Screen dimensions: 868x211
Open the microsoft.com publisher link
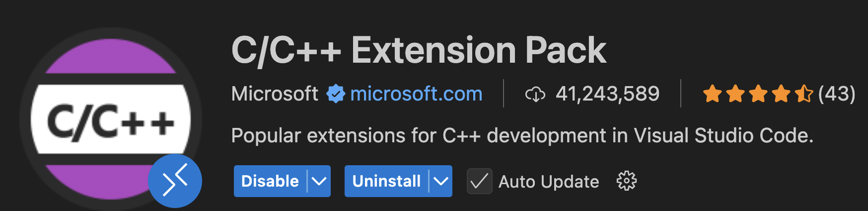(x=416, y=94)
